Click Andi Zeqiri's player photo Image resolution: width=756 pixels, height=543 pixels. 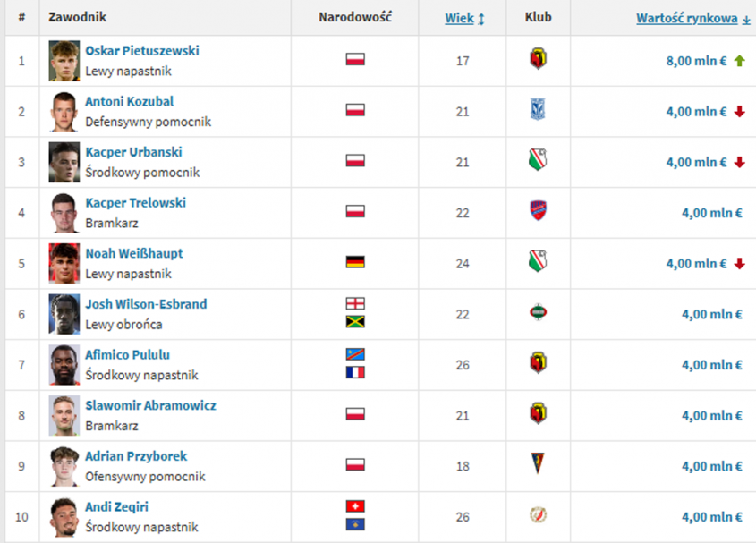pos(64,517)
